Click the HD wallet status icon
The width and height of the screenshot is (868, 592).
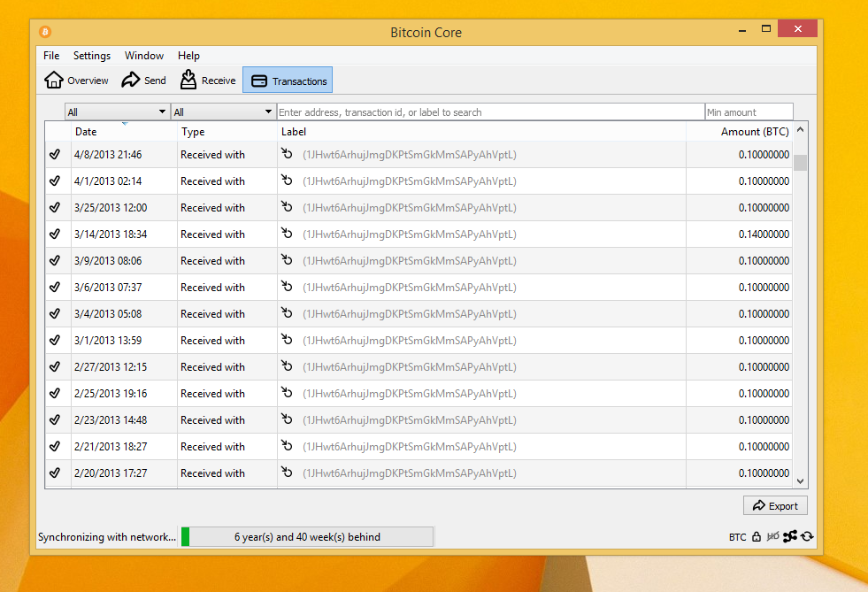pyautogui.click(x=772, y=536)
